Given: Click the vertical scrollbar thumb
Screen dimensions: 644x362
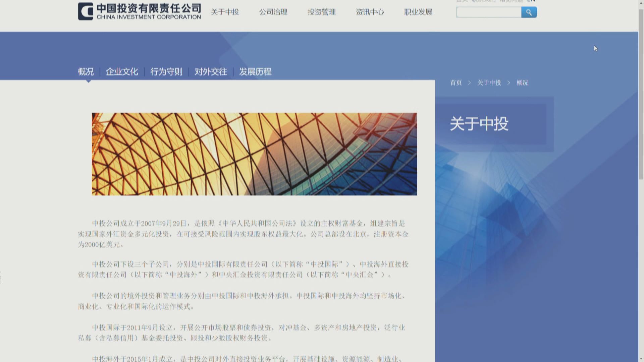Looking at the screenshot, I should (641, 94).
